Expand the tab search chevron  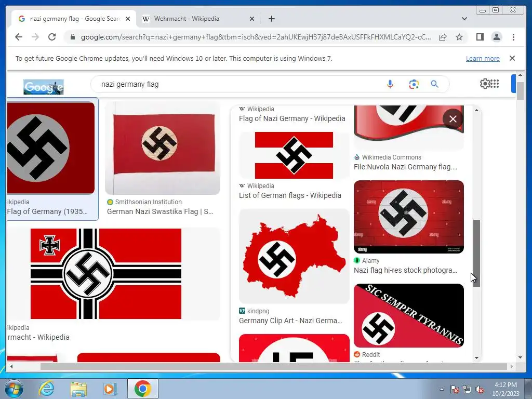click(x=464, y=19)
